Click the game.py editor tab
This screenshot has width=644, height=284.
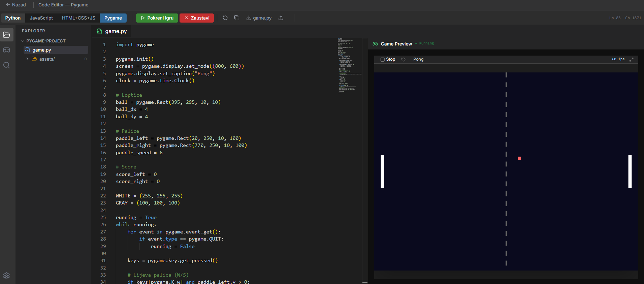(111, 31)
